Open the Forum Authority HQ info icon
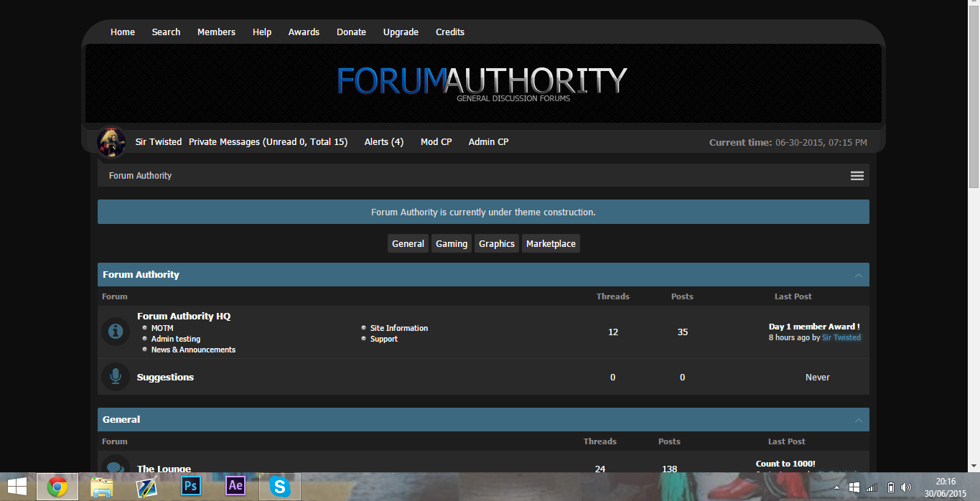Image resolution: width=980 pixels, height=501 pixels. pos(115,332)
